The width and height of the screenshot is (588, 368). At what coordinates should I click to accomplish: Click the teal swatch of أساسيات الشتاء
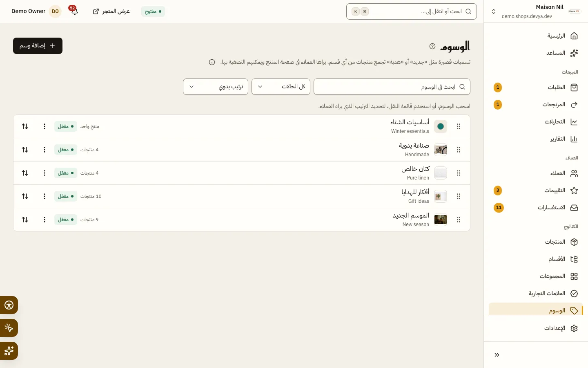click(441, 126)
